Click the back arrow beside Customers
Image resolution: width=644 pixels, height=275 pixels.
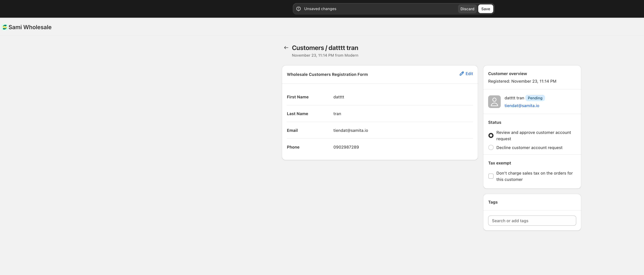pyautogui.click(x=286, y=48)
